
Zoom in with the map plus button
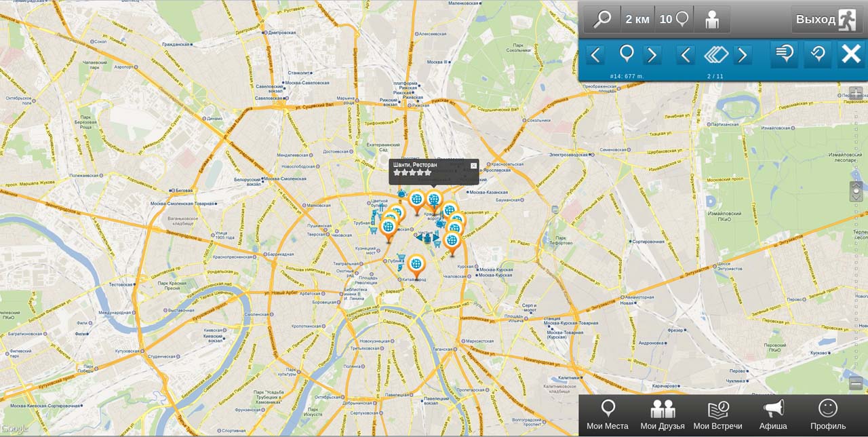tap(856, 94)
